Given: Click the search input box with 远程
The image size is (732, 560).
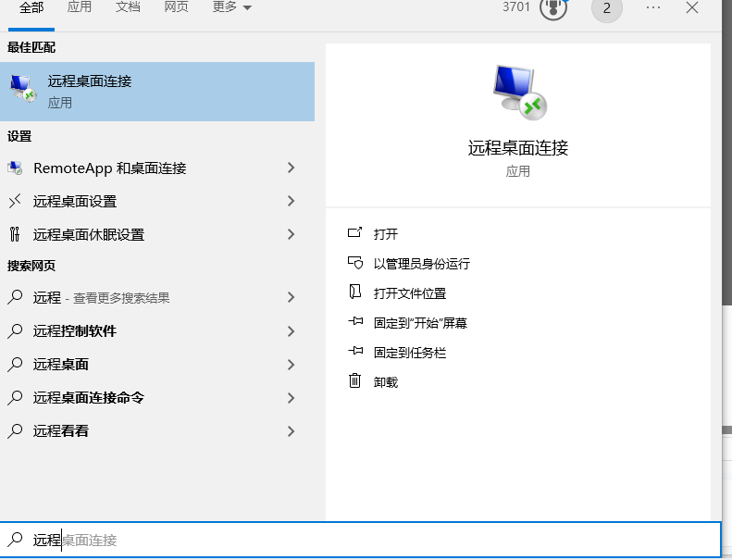Looking at the screenshot, I should pos(370,540).
